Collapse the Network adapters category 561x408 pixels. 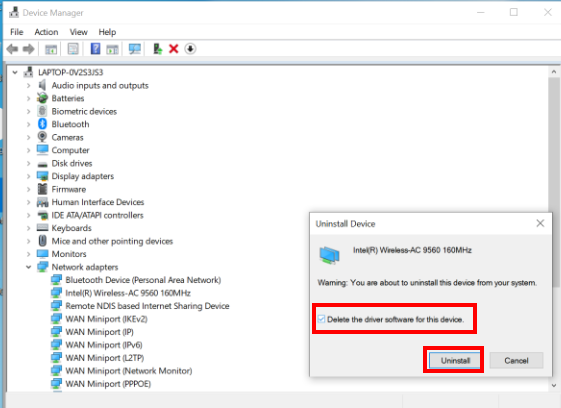click(x=29, y=267)
